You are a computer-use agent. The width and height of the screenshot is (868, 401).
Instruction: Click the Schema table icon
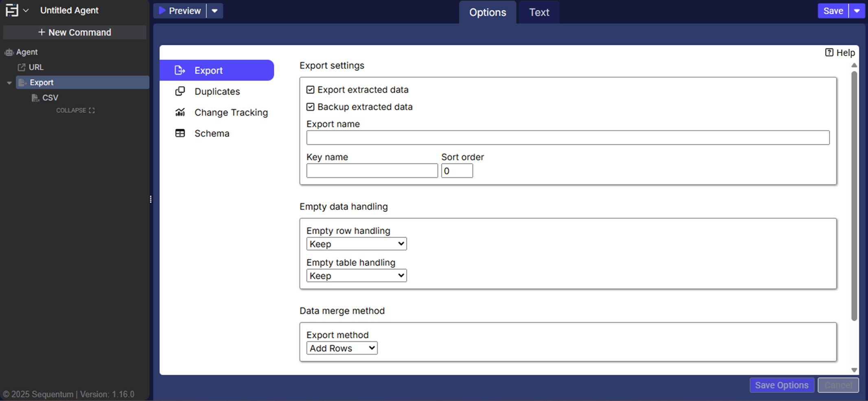(180, 133)
